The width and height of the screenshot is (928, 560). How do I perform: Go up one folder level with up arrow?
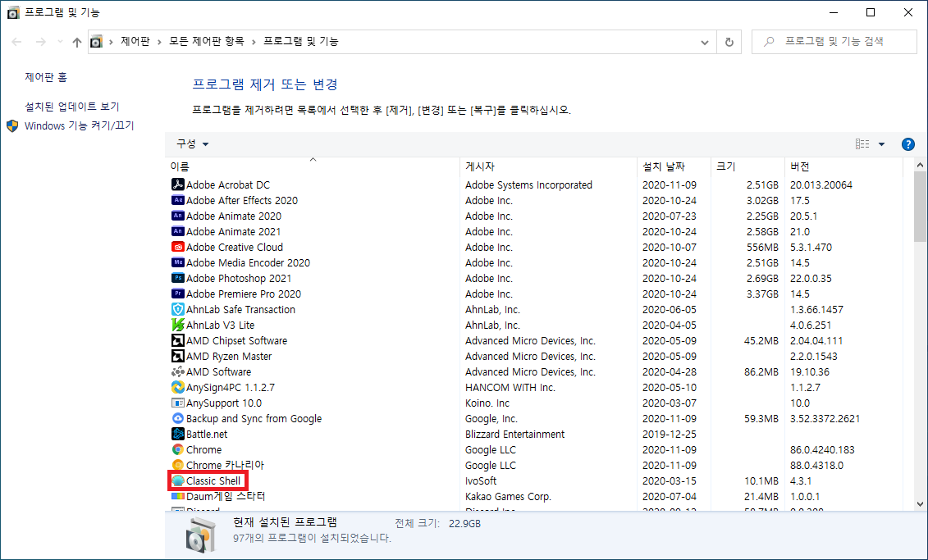coord(77,42)
